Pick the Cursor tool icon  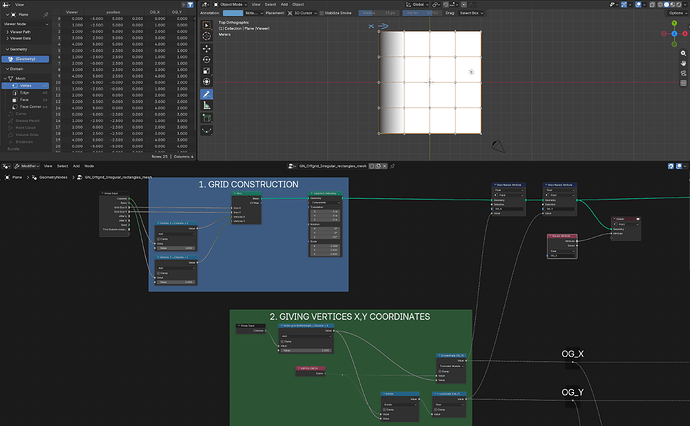[206, 37]
